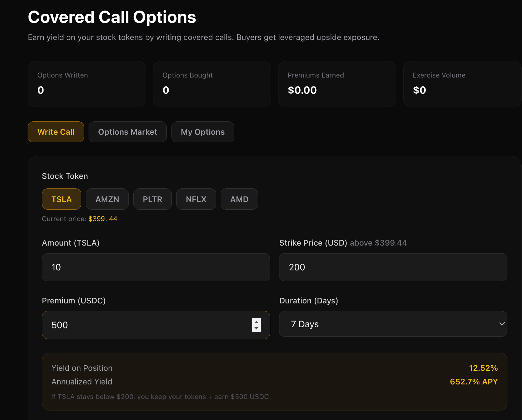
Task: Switch to the Options Market tab
Action: pos(127,132)
